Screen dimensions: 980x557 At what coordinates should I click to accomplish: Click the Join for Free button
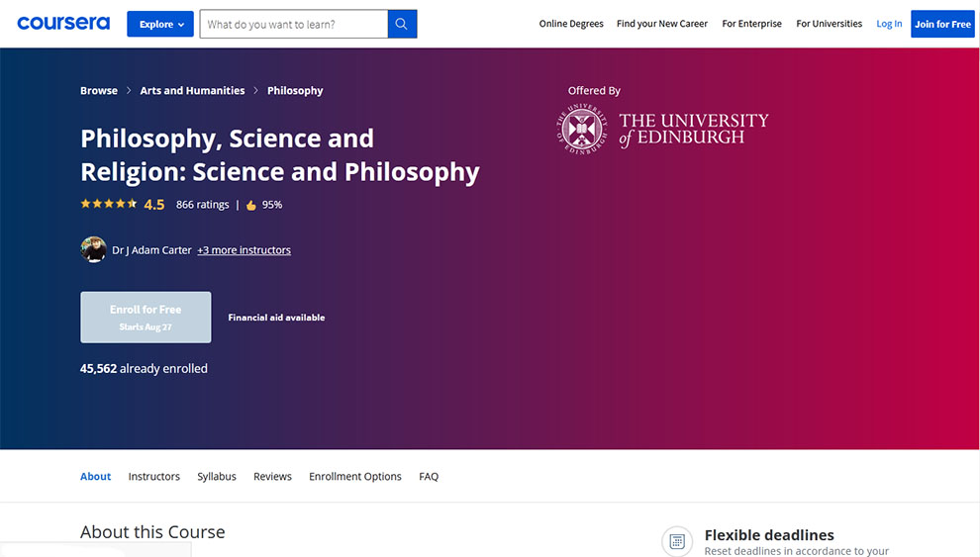[942, 24]
